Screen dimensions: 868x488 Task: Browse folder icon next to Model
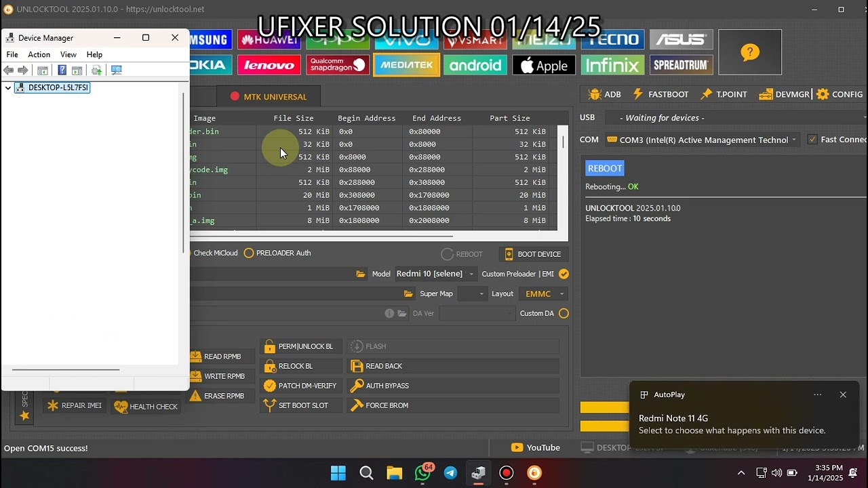point(361,274)
